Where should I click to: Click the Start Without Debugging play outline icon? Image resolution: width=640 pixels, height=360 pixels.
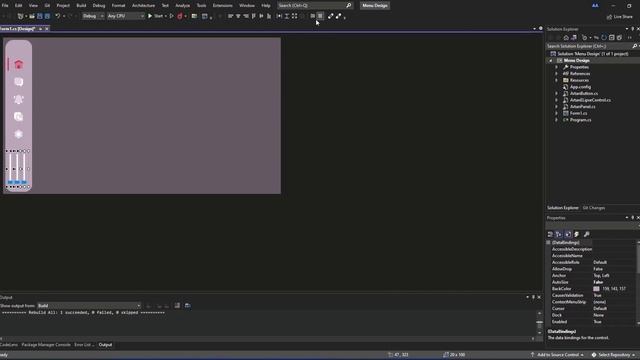[171, 16]
